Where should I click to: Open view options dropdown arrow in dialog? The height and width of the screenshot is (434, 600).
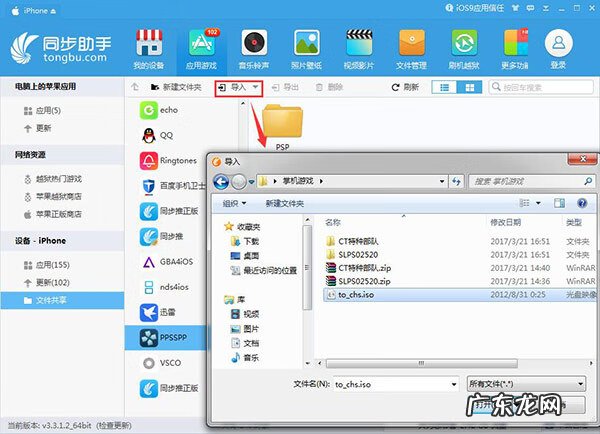(538, 203)
